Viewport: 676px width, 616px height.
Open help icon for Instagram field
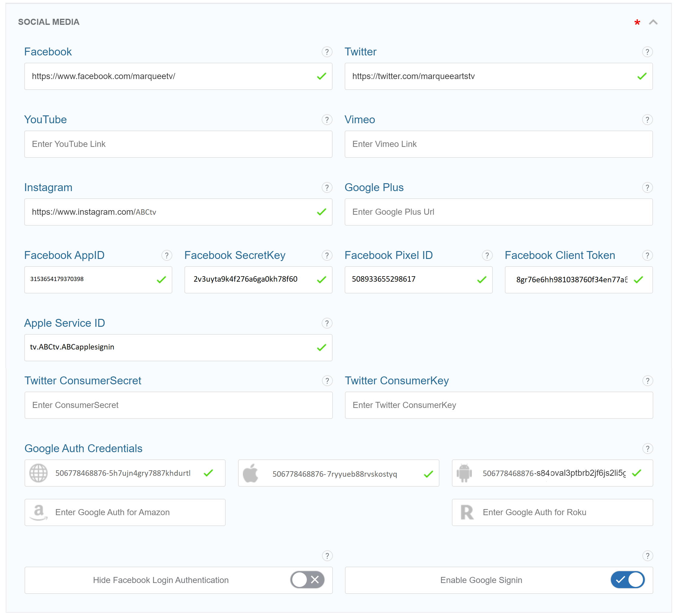pyautogui.click(x=326, y=187)
